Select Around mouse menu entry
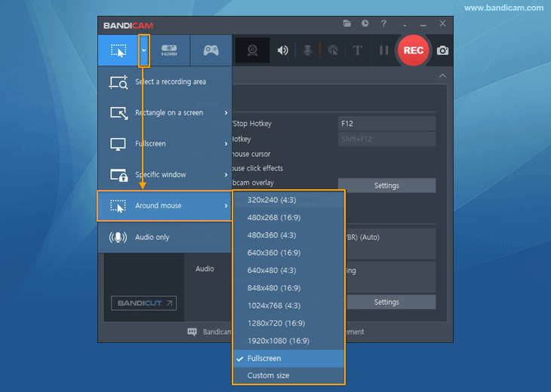This screenshot has height=392, width=551. (165, 206)
